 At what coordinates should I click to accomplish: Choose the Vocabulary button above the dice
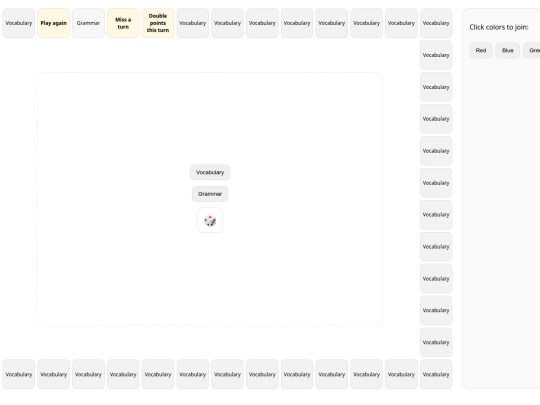tap(210, 172)
